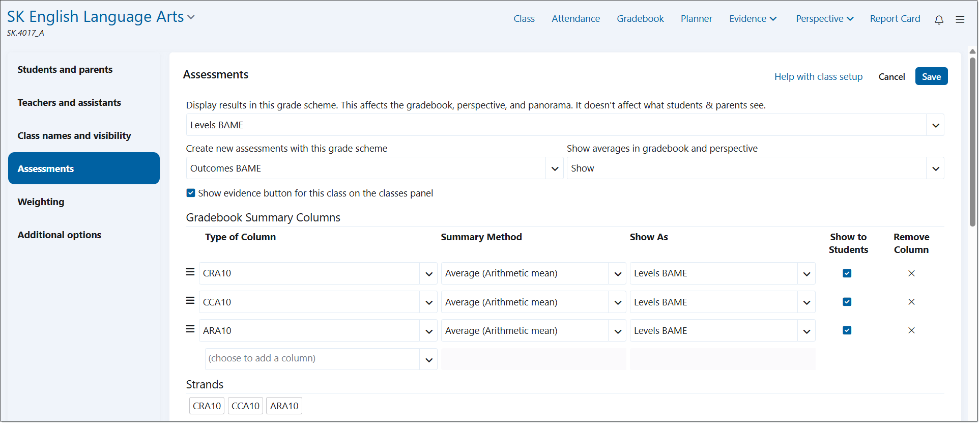Open the new assessments grade scheme dropdown
The width and height of the screenshot is (980, 424).
point(374,168)
